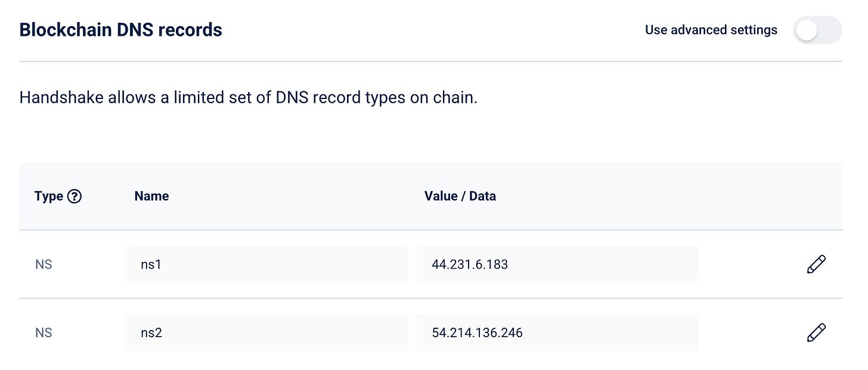This screenshot has width=868, height=370.
Task: Toggle the Use advanced settings switch
Action: tap(817, 30)
